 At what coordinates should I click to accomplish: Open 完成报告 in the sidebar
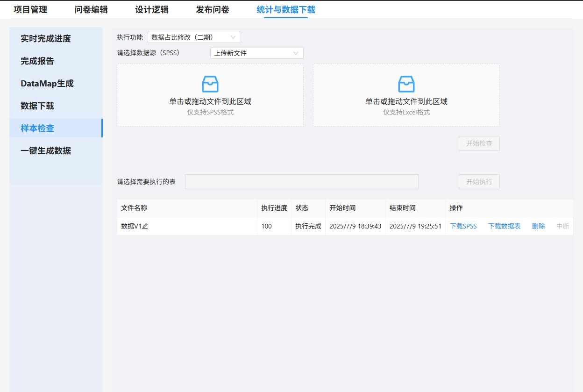click(56, 61)
